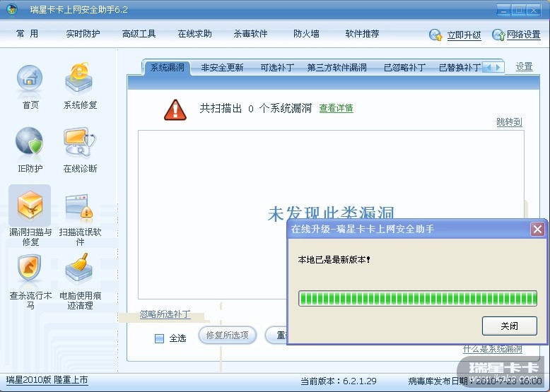
Task: Open the 扫描流氓软件 icon
Action: [79, 208]
